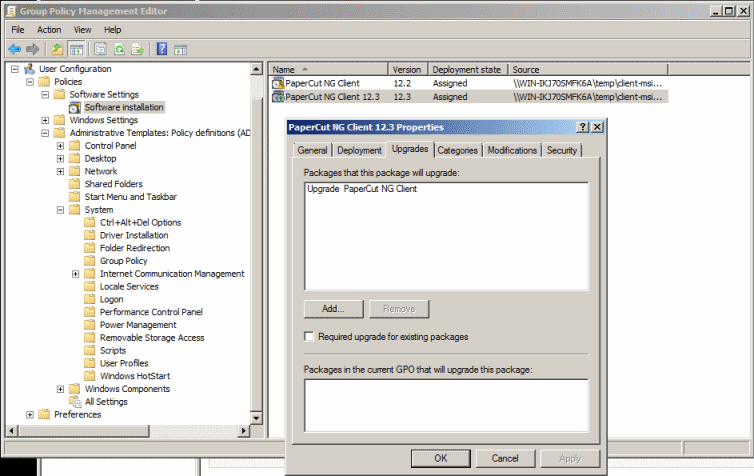Click the Apply button

coord(570,458)
